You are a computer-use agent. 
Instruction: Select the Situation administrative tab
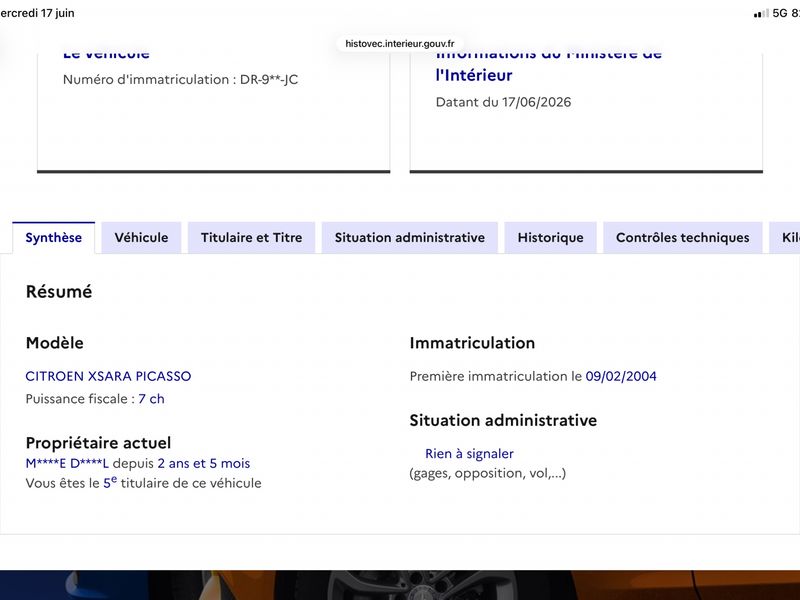point(410,238)
